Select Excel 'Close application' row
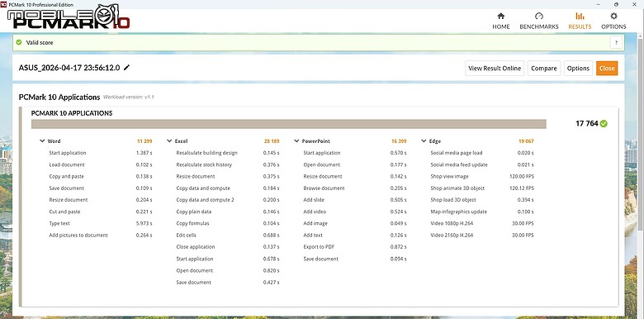 228,246
